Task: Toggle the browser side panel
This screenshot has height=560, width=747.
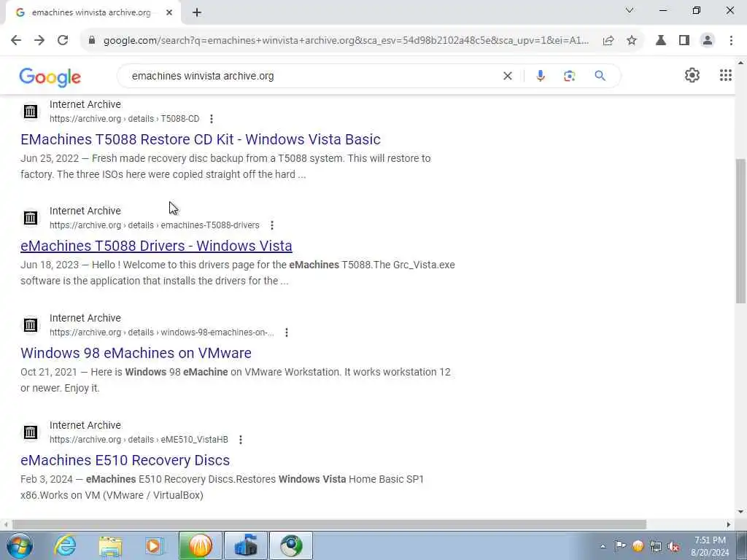Action: 684,41
